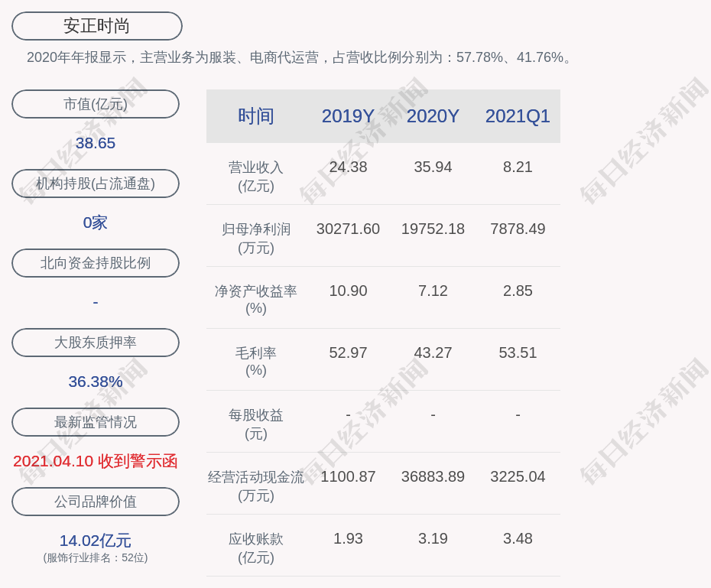Select the 大股东质押率 pill
The image size is (711, 588).
coord(96,343)
